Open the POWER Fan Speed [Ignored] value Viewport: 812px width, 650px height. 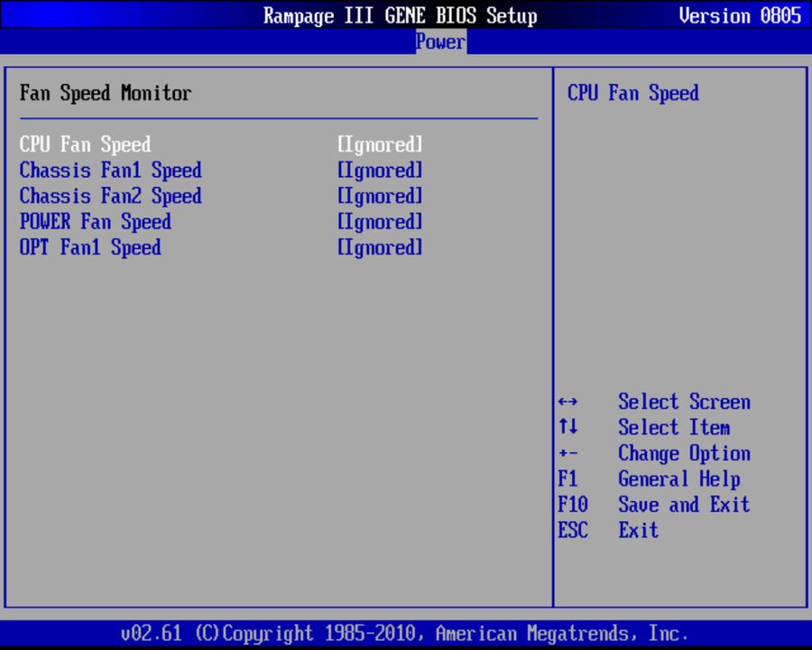380,222
